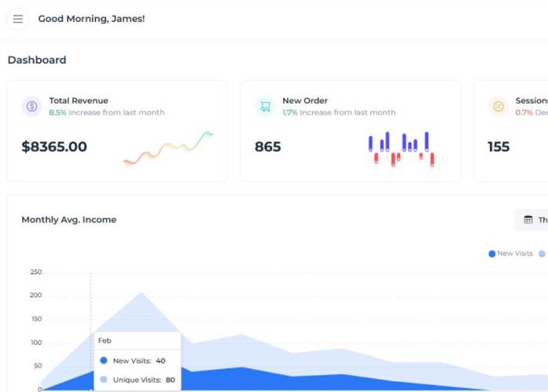The width and height of the screenshot is (548, 392).
Task: Click the calendar icon in date filter
Action: click(528, 220)
